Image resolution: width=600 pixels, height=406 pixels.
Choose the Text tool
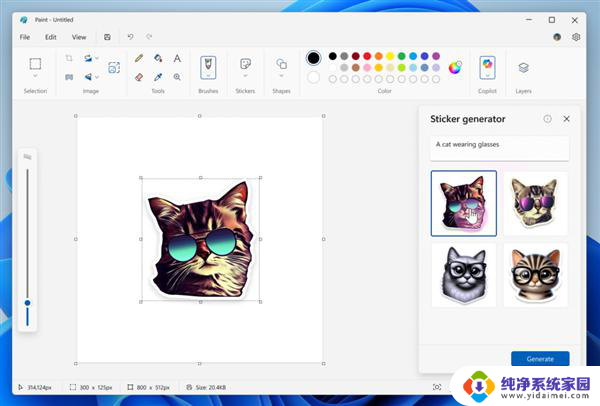[177, 58]
